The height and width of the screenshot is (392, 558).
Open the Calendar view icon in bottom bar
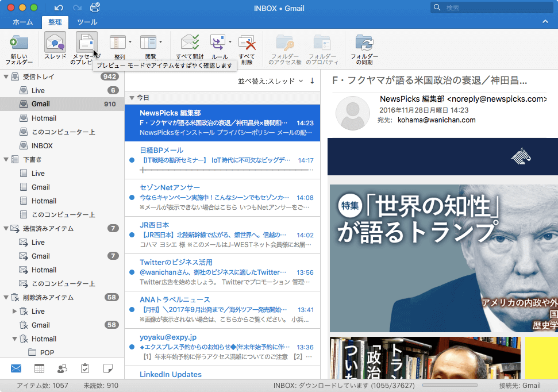click(x=39, y=368)
